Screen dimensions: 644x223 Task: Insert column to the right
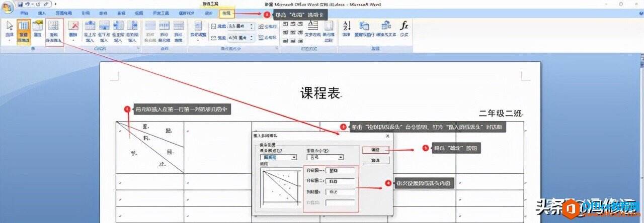point(132,30)
